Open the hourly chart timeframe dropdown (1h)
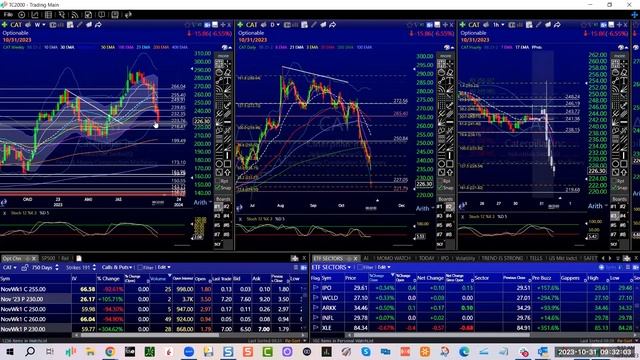The height and width of the screenshot is (360, 640). (498, 25)
